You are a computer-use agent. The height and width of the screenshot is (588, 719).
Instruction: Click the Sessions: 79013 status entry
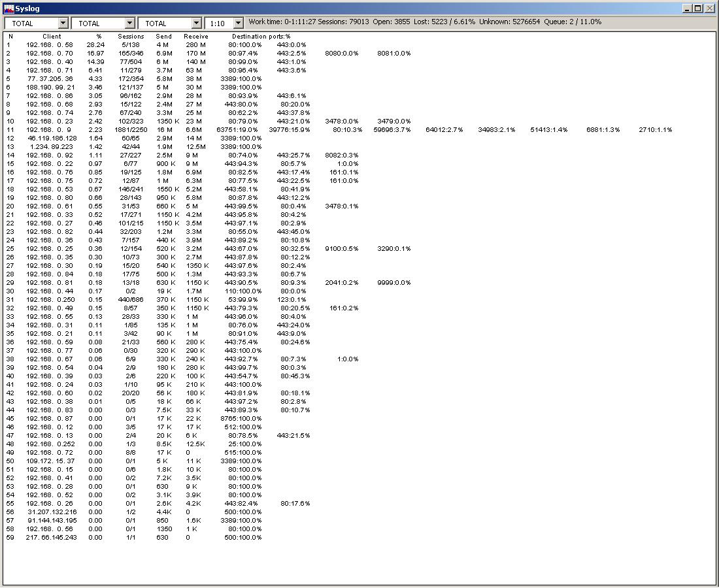coord(343,22)
